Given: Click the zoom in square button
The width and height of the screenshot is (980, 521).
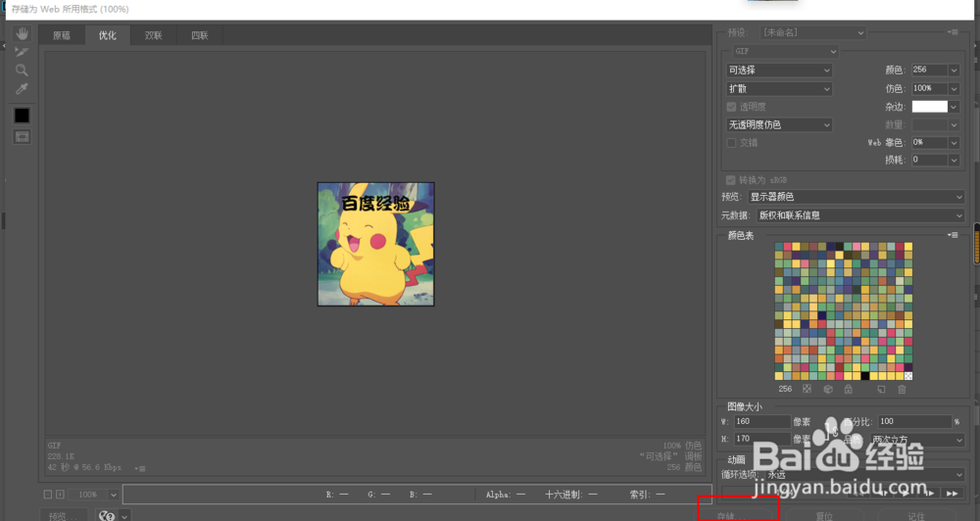Looking at the screenshot, I should (x=60, y=495).
